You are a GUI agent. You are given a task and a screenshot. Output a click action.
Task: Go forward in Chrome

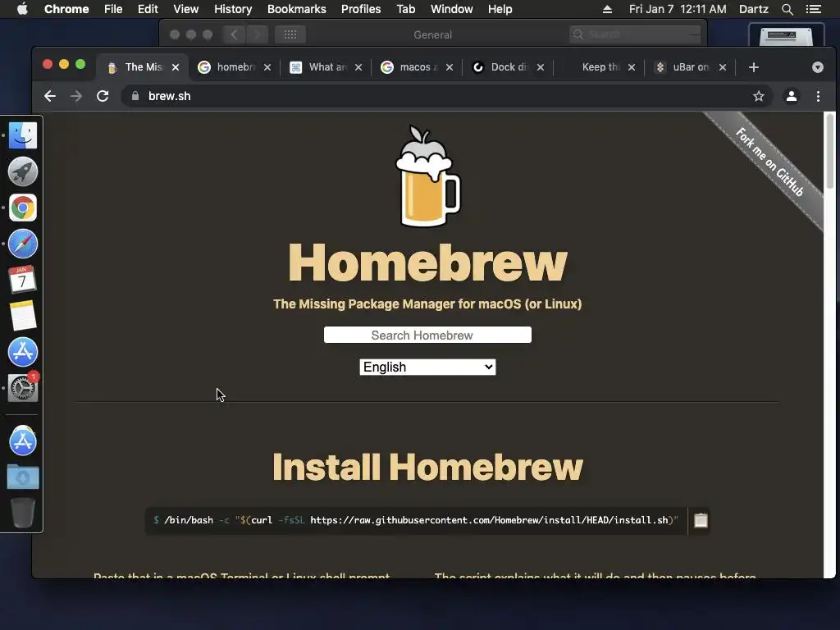click(76, 96)
